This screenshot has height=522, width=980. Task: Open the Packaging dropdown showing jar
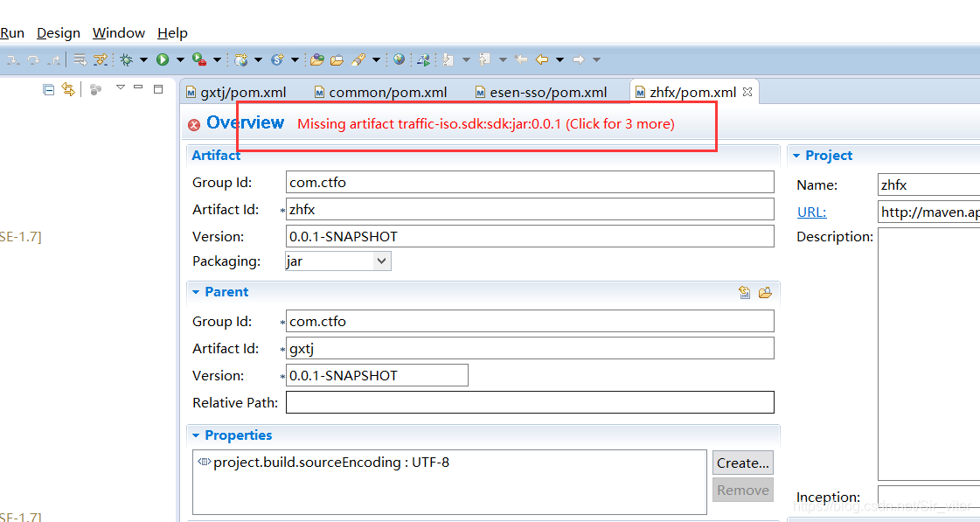point(383,261)
